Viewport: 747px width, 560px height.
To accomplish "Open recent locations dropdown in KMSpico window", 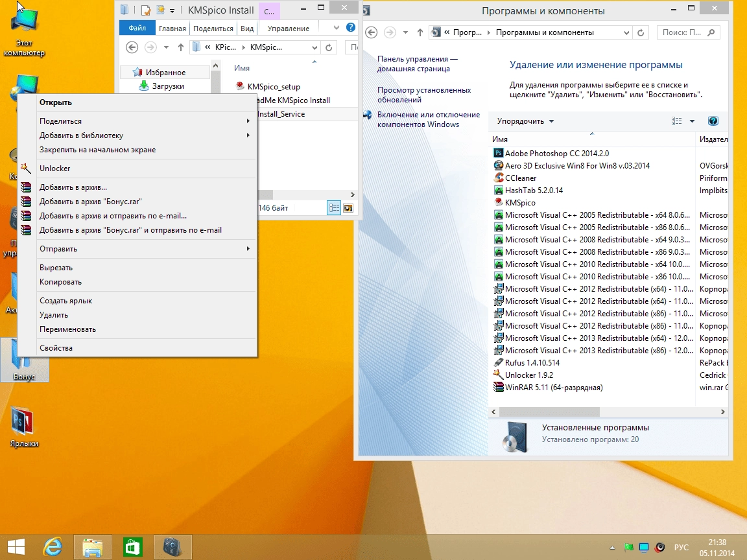I will click(166, 47).
